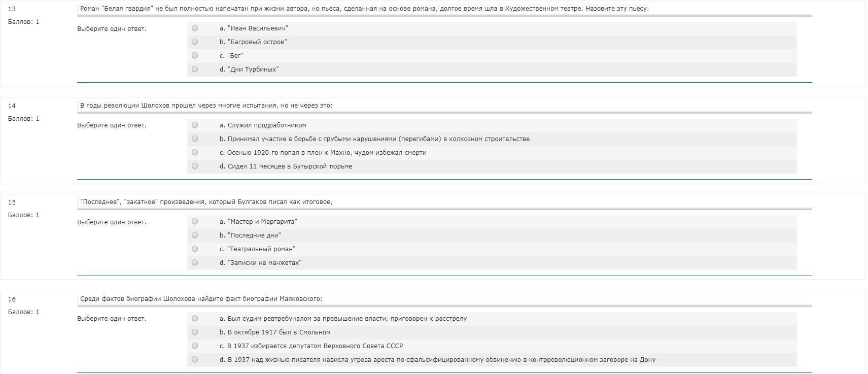The height and width of the screenshot is (374, 868).
Task: Click answer text "Был судим ревтребуналом за превышение власти"
Action: pyautogui.click(x=343, y=319)
